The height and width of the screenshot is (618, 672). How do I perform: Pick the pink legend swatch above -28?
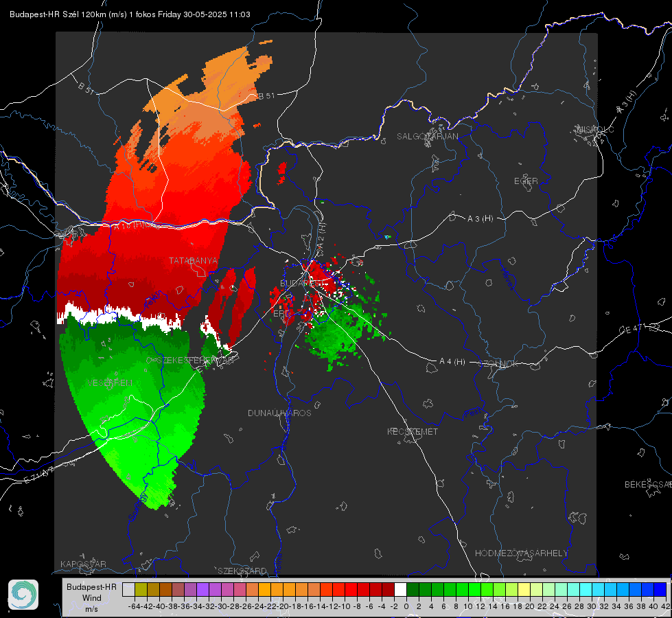click(240, 589)
